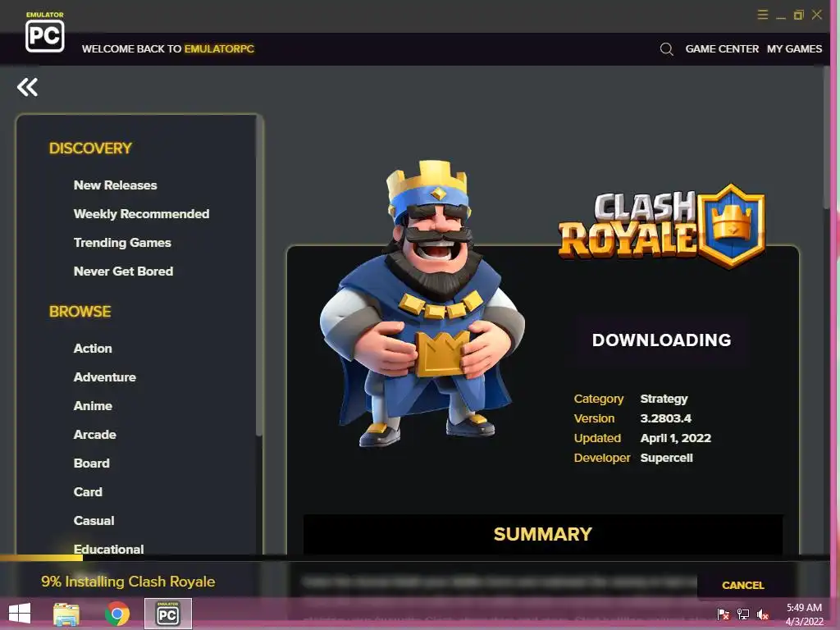This screenshot has width=840, height=630.
Task: Open the Action Center flag tray icon
Action: click(724, 614)
